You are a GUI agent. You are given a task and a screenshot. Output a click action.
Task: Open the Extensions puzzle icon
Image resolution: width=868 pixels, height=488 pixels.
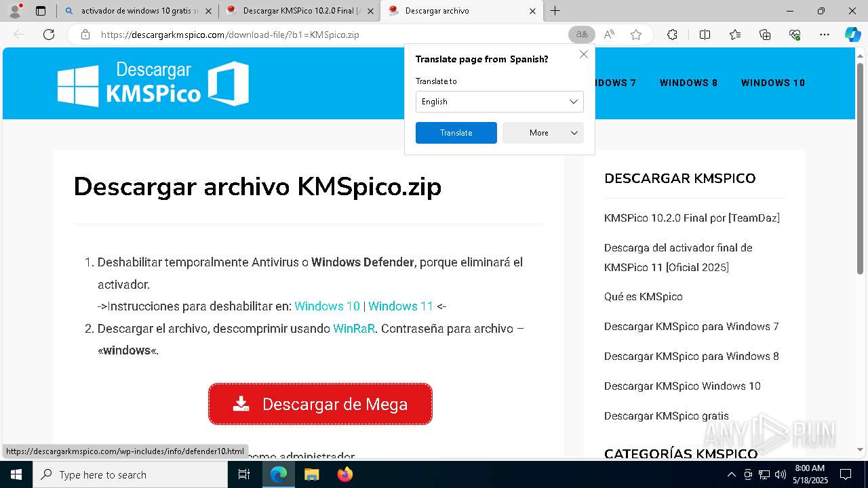coord(672,35)
